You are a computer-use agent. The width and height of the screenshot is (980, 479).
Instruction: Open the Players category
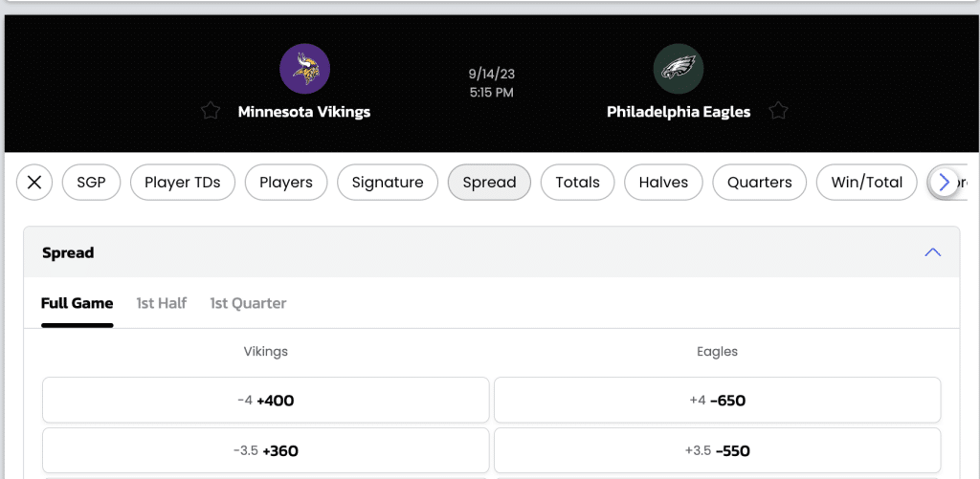pos(285,183)
